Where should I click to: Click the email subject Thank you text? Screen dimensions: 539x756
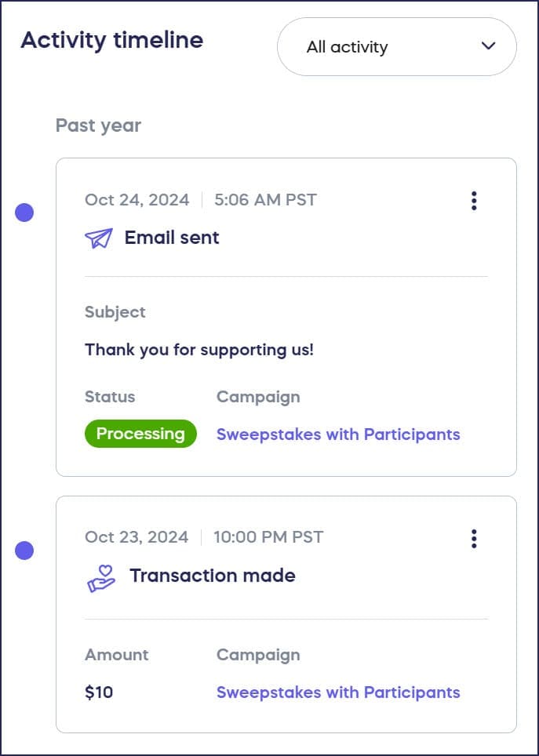[199, 350]
